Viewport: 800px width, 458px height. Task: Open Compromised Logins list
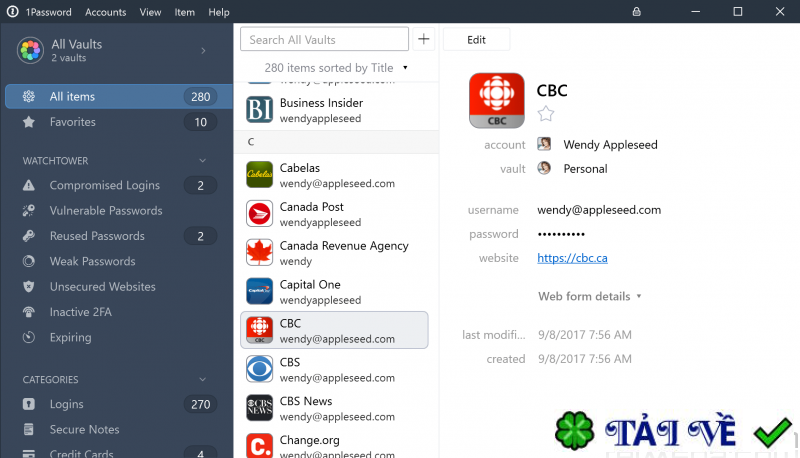coord(119,185)
